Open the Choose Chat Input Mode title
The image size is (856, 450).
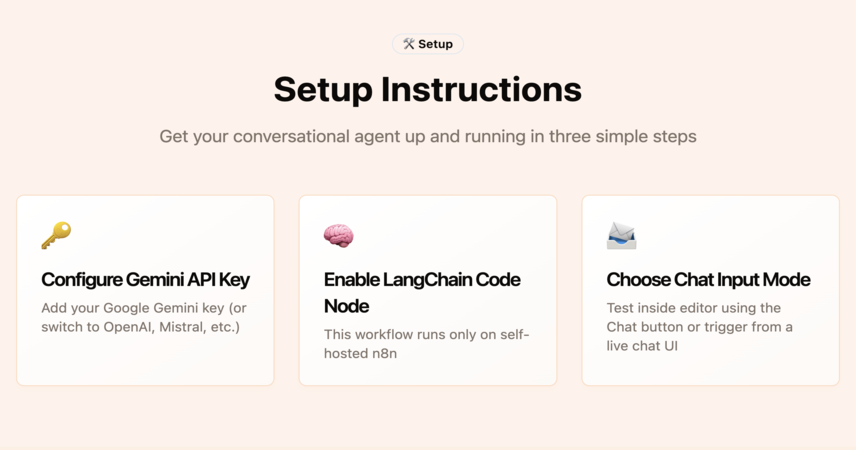pos(708,280)
